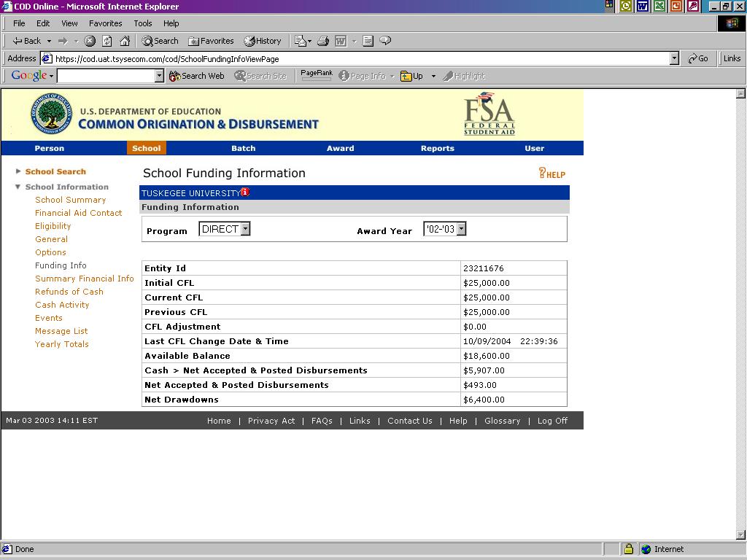This screenshot has height=560, width=747.
Task: Click Search Web on Google toolbar
Action: 197,76
